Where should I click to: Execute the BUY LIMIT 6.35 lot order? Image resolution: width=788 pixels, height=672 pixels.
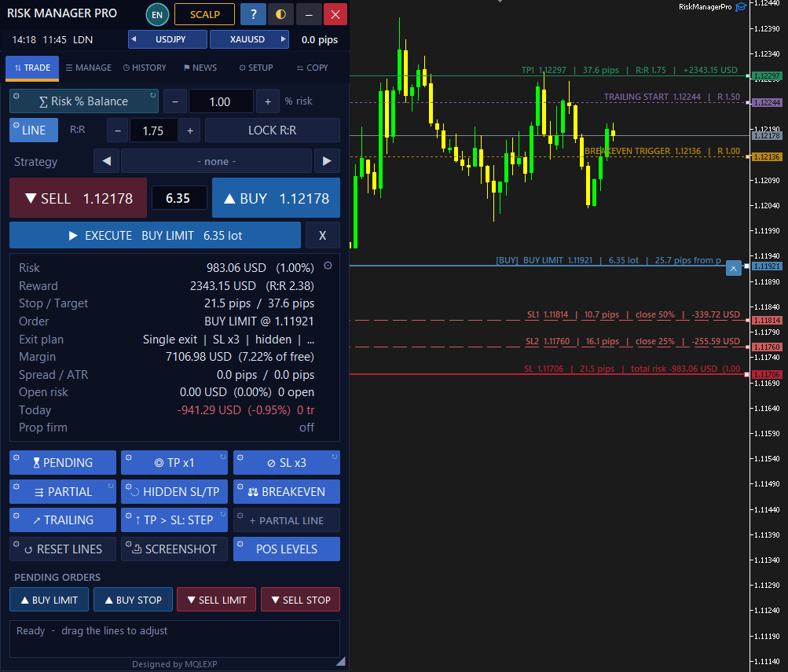click(x=155, y=235)
